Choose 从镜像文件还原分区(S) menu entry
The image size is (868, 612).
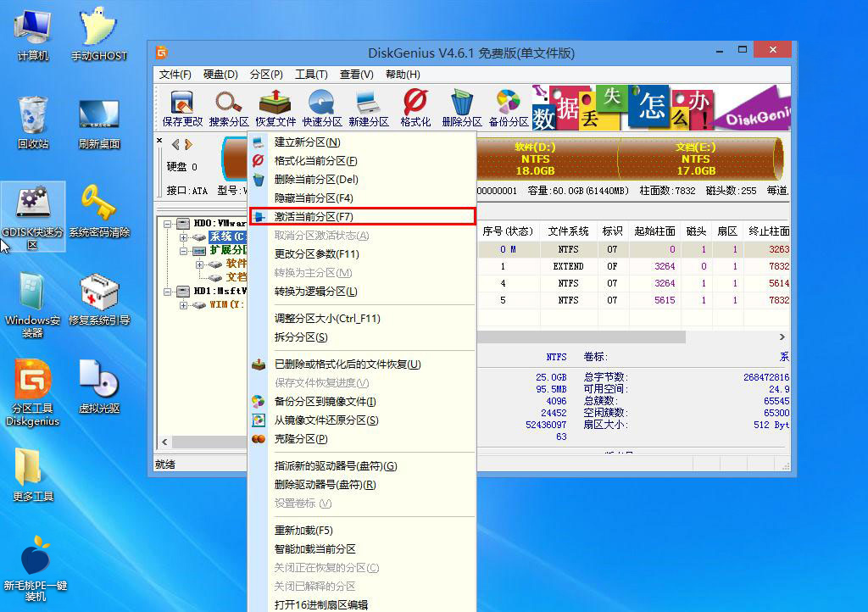pyautogui.click(x=363, y=420)
